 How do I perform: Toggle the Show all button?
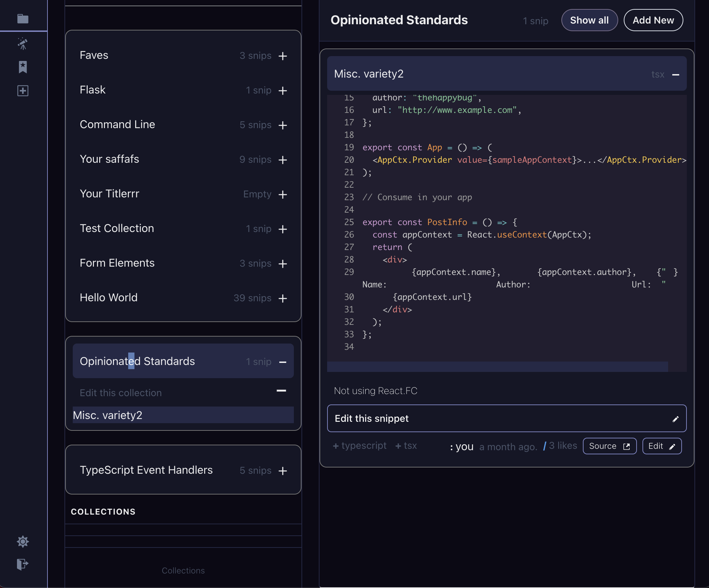click(x=589, y=20)
